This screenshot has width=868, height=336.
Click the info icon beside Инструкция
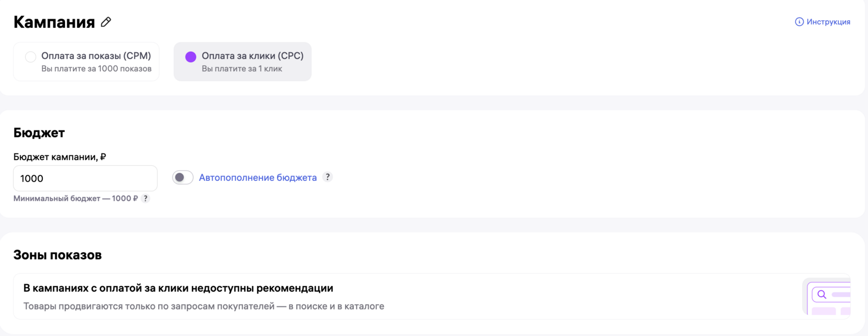pos(799,22)
